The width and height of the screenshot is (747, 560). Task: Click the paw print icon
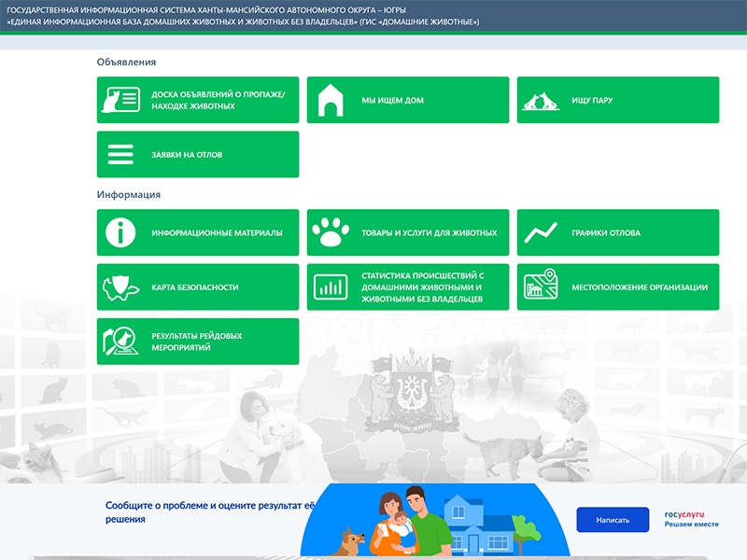pos(331,231)
